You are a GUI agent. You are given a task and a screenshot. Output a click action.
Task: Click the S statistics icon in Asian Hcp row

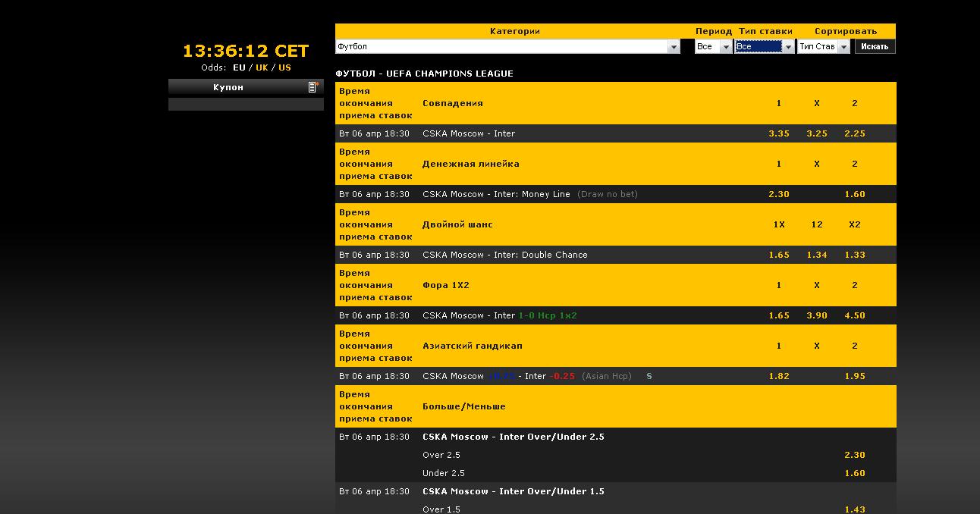click(x=649, y=376)
